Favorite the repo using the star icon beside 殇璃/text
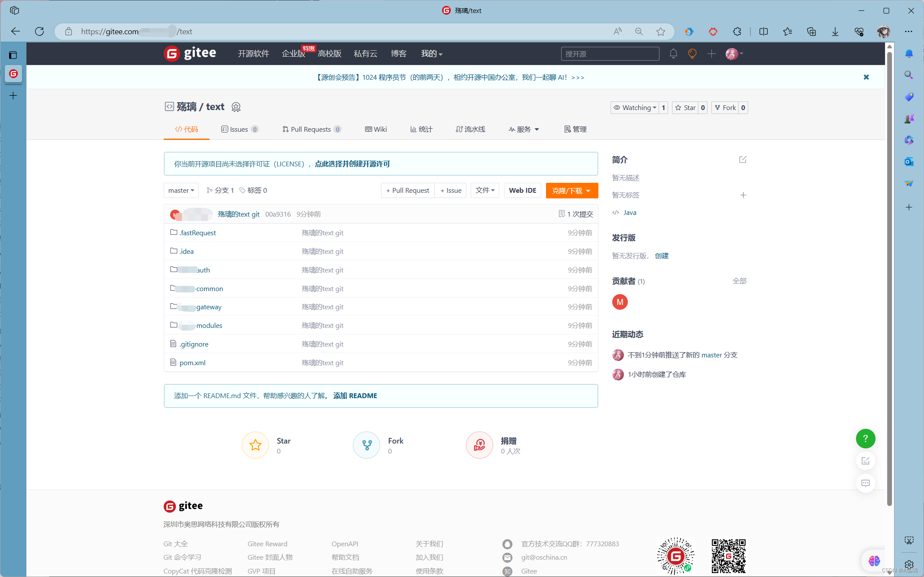This screenshot has width=924, height=577. pyautogui.click(x=236, y=107)
